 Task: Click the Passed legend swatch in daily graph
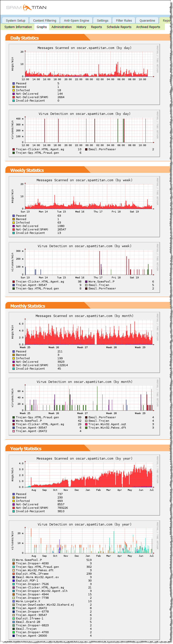(x=14, y=84)
